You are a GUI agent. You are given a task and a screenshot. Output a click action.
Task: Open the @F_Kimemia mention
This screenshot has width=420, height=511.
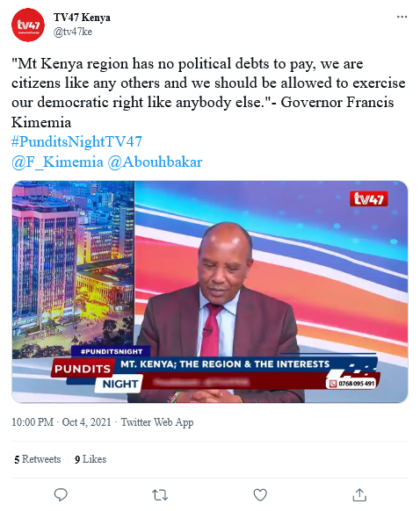pyautogui.click(x=57, y=162)
